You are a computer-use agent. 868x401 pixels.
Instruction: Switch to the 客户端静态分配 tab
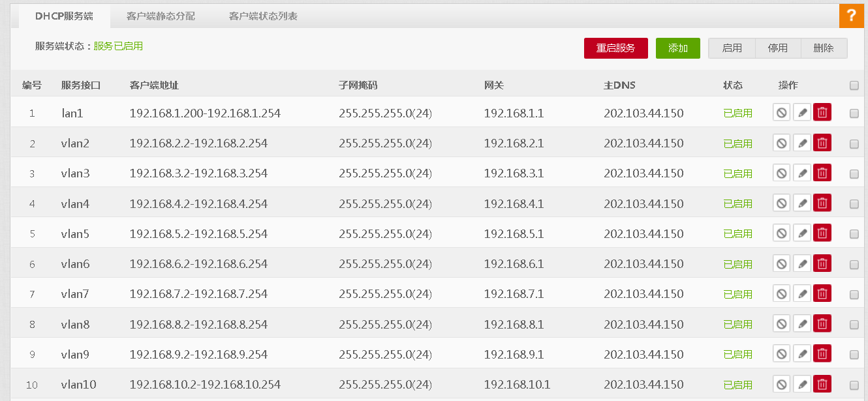(x=161, y=16)
